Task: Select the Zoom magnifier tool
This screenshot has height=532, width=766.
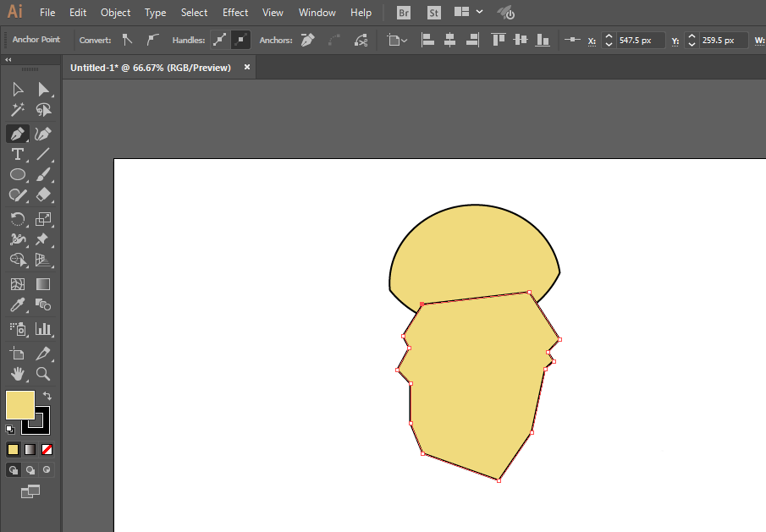Action: click(43, 373)
